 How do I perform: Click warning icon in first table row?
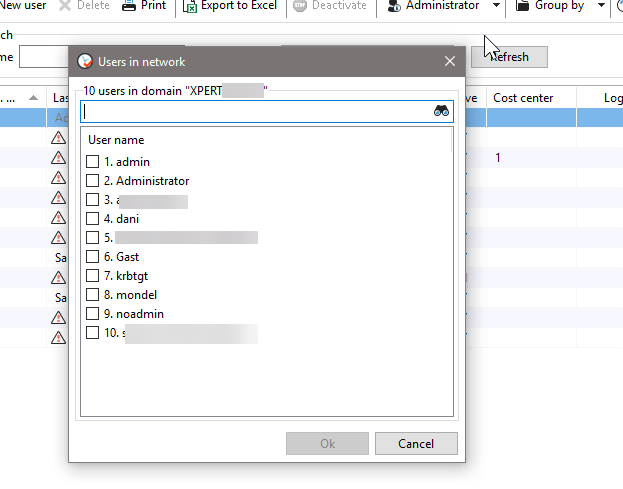[59, 138]
